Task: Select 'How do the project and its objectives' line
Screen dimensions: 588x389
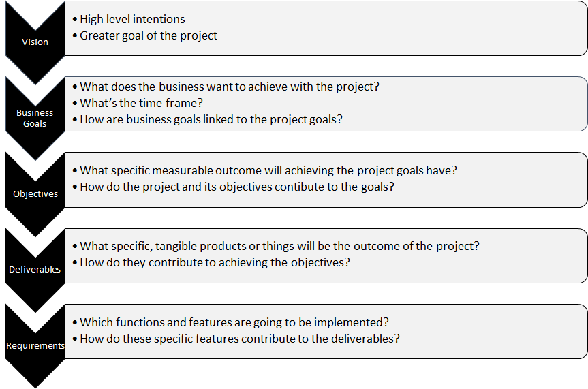Action: coord(233,187)
